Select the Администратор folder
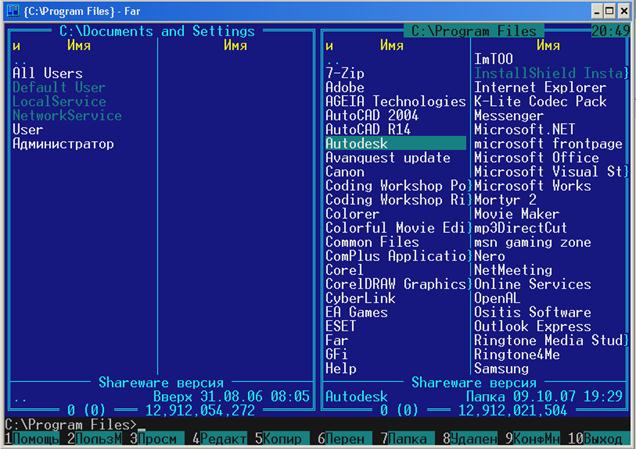636x449 pixels. [63, 143]
